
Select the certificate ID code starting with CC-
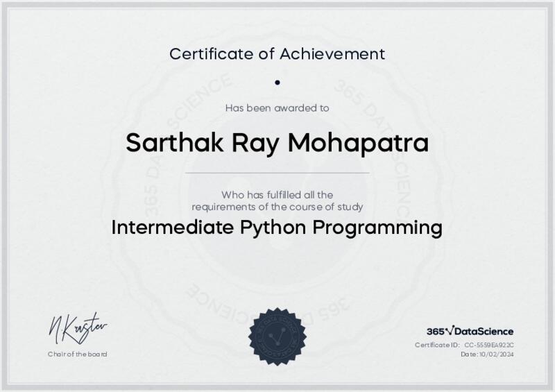[488, 345]
